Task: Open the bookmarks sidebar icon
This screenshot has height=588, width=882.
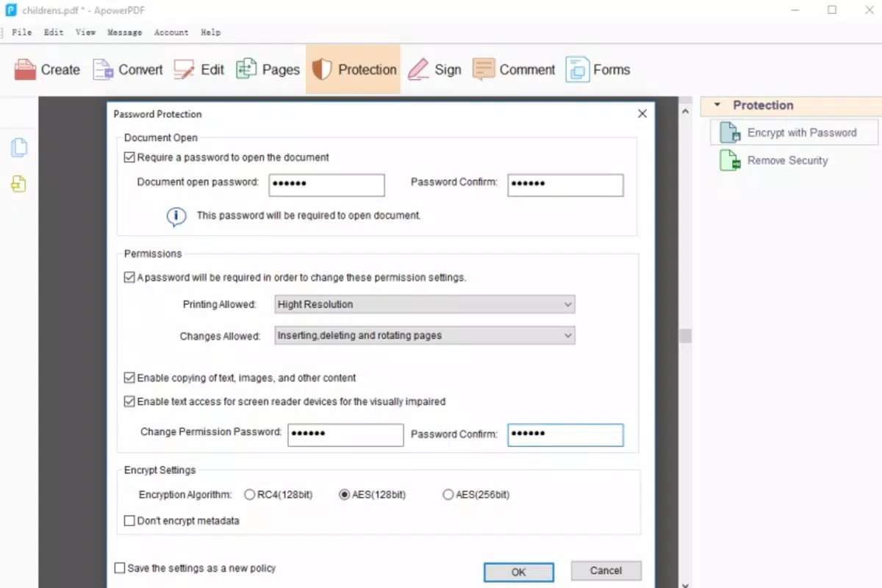Action: pyautogui.click(x=19, y=184)
